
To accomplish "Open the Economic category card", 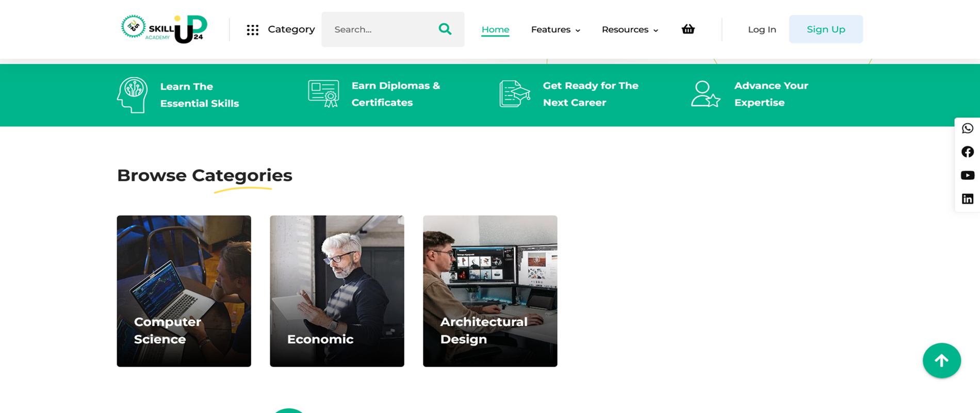I will coord(337,291).
